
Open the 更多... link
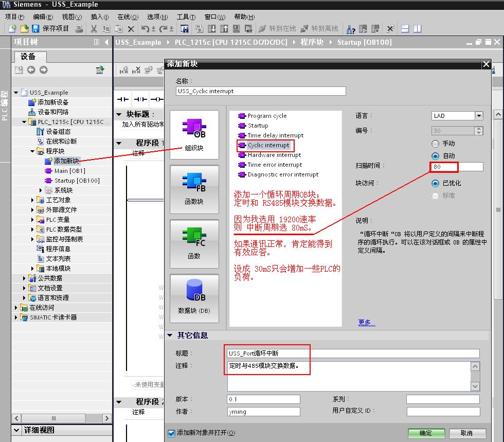pyautogui.click(x=367, y=322)
